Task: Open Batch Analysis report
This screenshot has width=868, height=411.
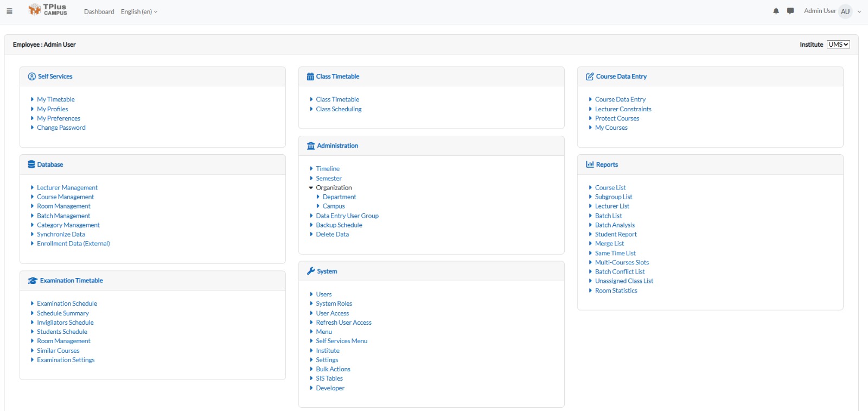Action: (615, 225)
